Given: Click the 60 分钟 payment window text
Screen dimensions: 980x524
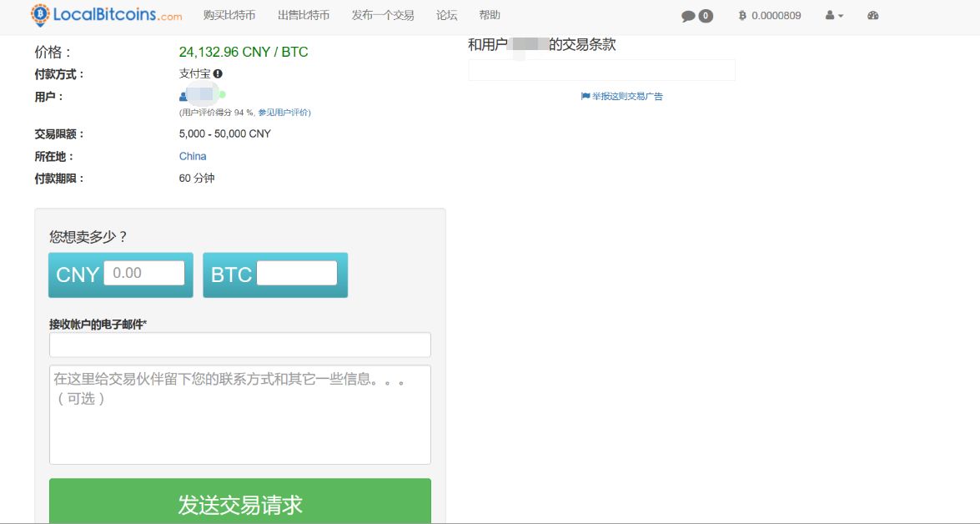Looking at the screenshot, I should point(197,179).
